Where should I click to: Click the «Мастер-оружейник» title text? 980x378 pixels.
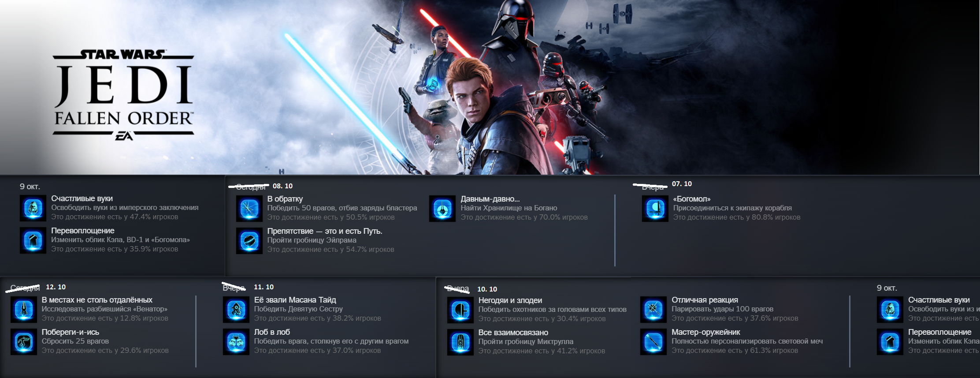tap(706, 332)
